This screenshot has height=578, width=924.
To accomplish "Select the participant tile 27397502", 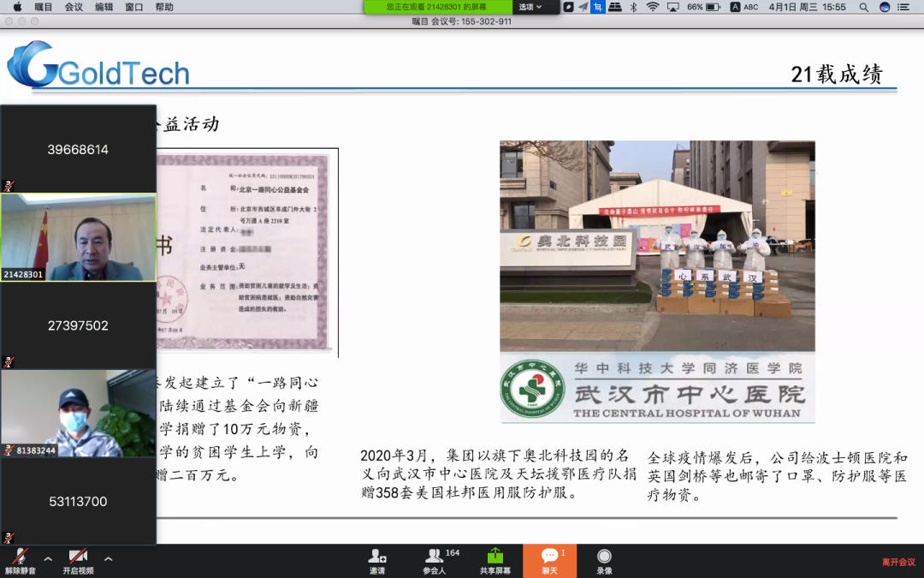I will 79,325.
